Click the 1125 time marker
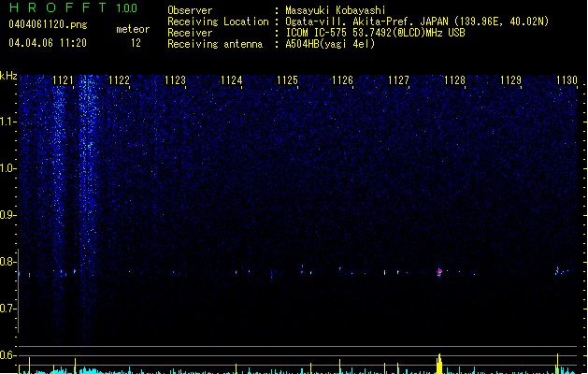 pos(287,79)
